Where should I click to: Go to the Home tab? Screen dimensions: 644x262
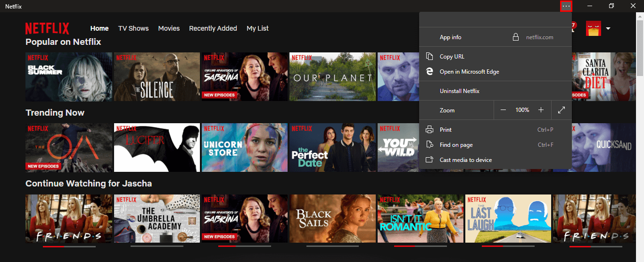tap(99, 28)
